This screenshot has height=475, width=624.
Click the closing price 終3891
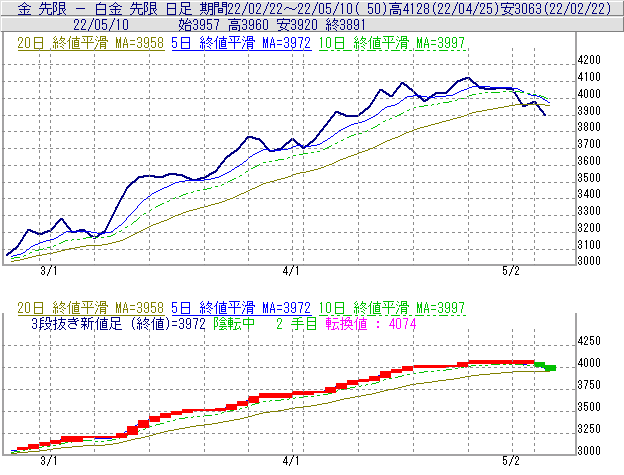(x=345, y=25)
